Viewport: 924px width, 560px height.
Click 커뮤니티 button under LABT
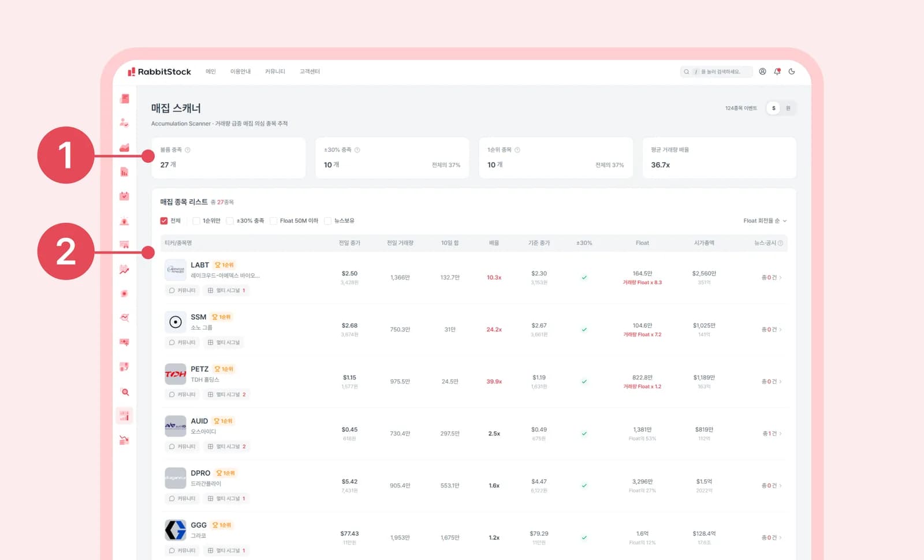click(x=182, y=290)
